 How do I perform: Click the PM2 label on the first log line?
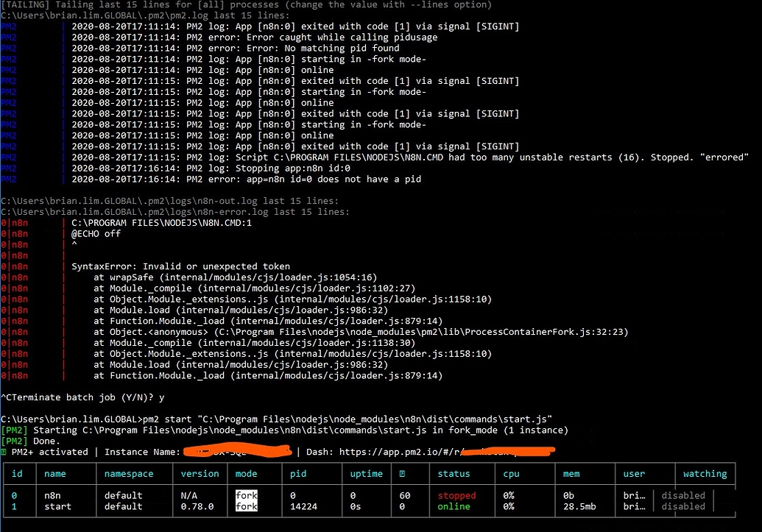click(x=7, y=26)
